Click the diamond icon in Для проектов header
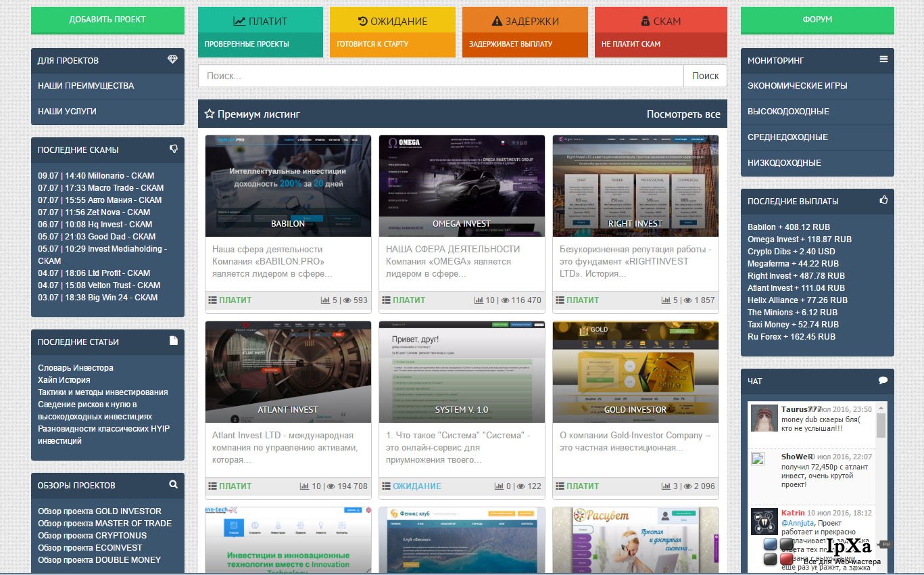Image resolution: width=924 pixels, height=575 pixels. pos(172,60)
